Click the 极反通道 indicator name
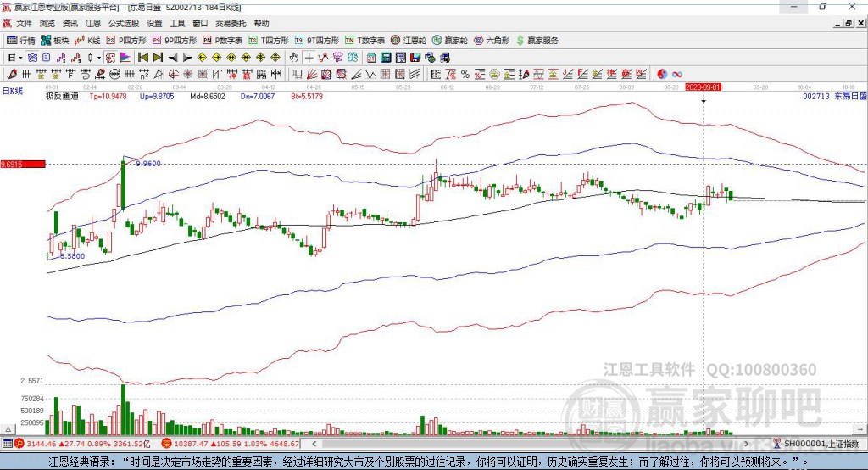868x470 pixels. click(x=62, y=97)
